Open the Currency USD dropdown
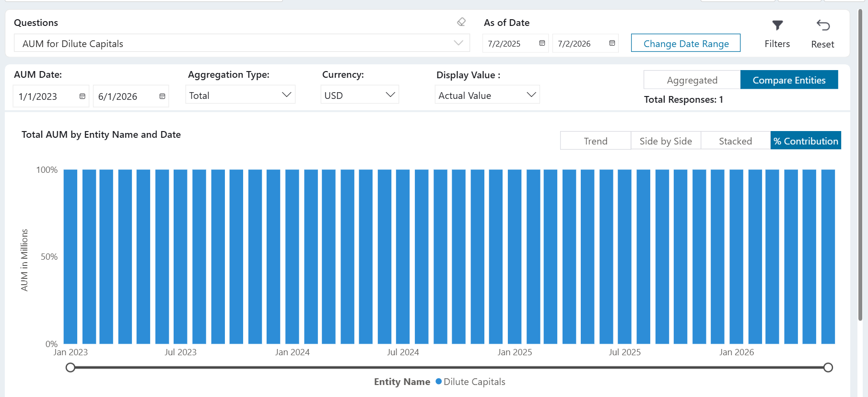 coord(360,95)
